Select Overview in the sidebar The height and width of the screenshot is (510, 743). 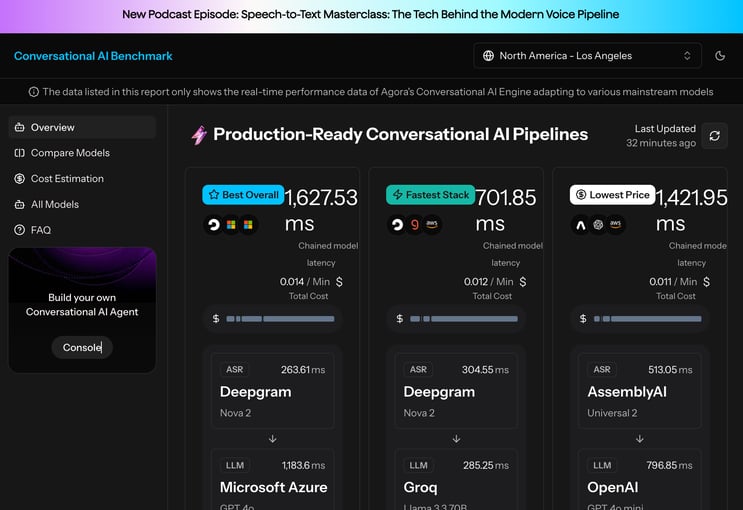tap(82, 127)
